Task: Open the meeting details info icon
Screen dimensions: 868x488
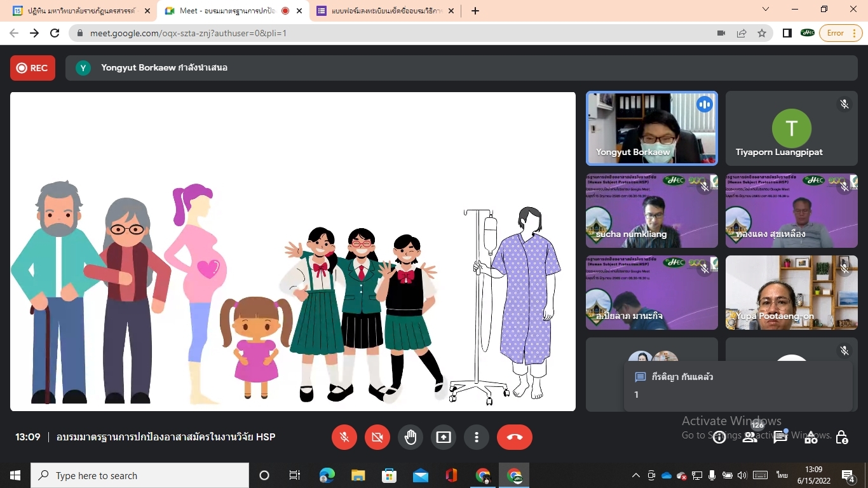Action: [719, 437]
